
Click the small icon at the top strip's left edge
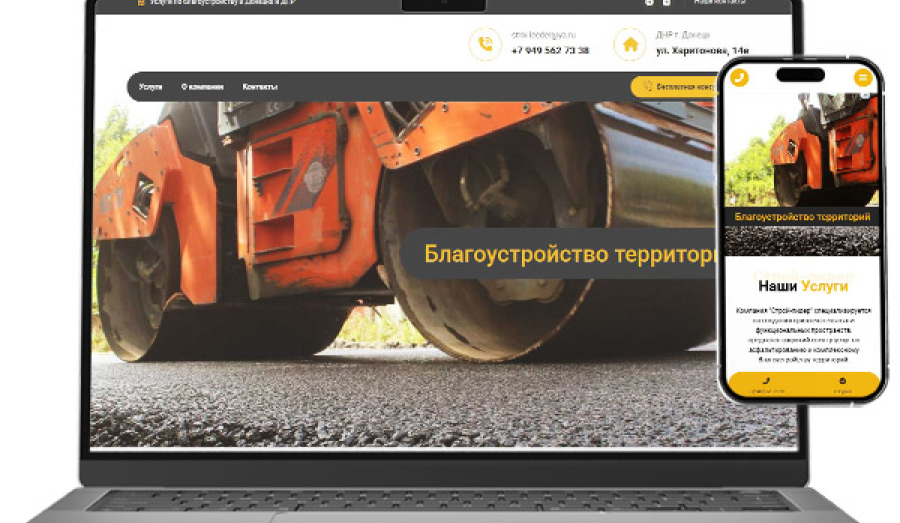(x=140, y=3)
